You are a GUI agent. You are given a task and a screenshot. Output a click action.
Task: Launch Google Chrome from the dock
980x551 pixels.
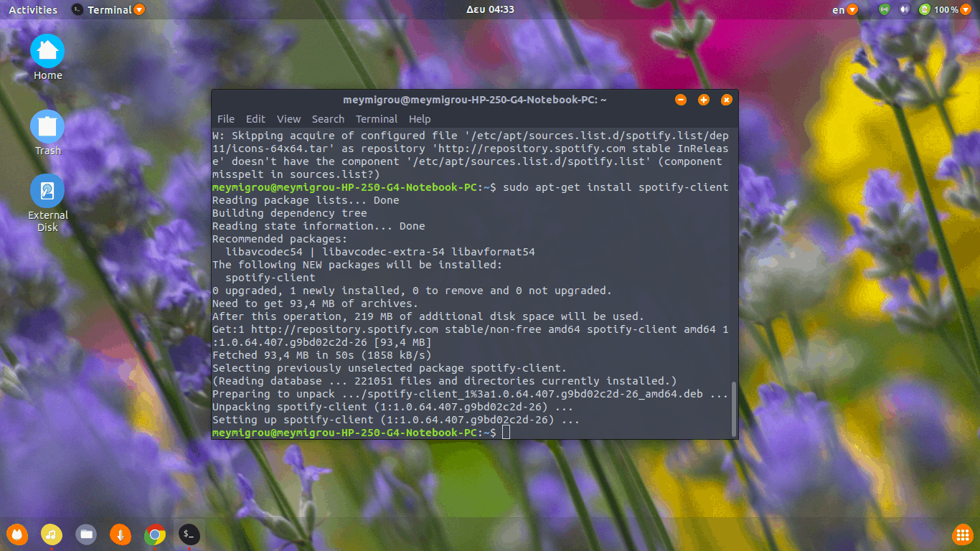pos(155,534)
